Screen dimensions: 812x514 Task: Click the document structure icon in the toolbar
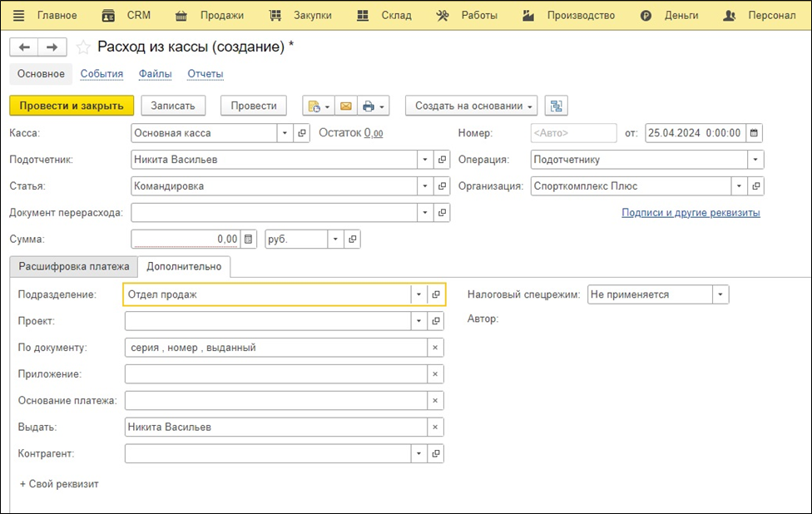tap(557, 106)
